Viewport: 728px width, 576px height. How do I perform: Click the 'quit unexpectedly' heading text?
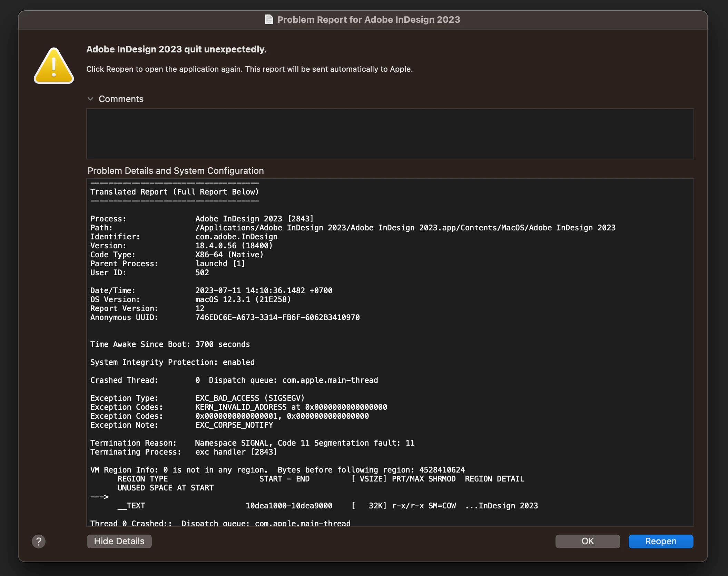pyautogui.click(x=176, y=49)
